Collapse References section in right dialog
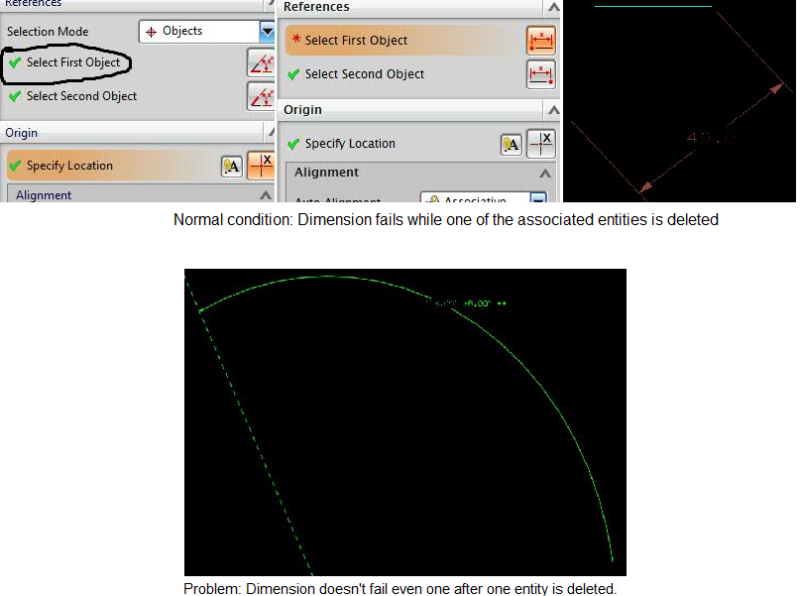This screenshot has width=800, height=596. pyautogui.click(x=554, y=7)
